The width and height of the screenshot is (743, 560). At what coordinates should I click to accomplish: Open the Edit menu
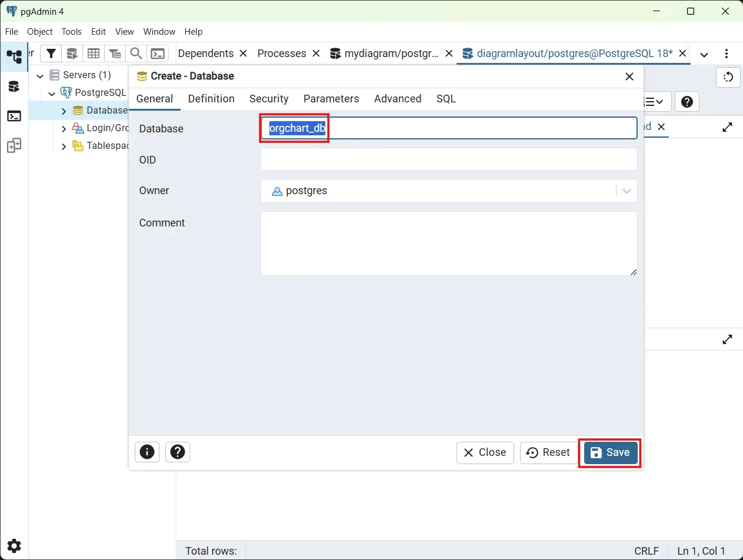point(98,32)
